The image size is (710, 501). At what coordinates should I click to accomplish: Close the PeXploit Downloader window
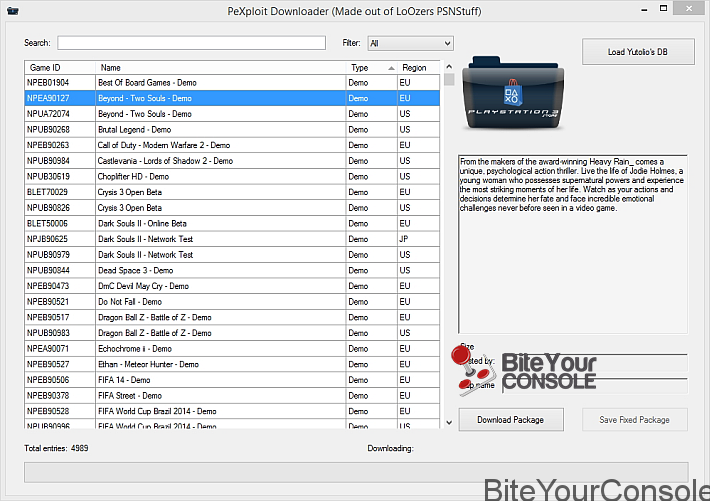coord(689,9)
